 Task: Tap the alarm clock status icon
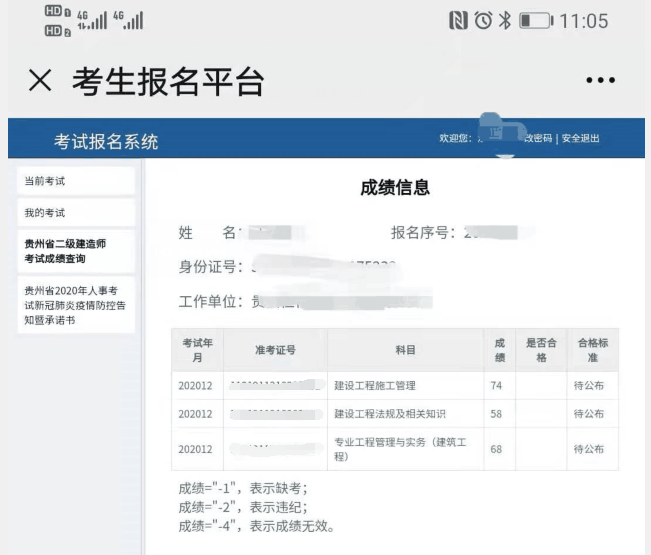point(481,22)
